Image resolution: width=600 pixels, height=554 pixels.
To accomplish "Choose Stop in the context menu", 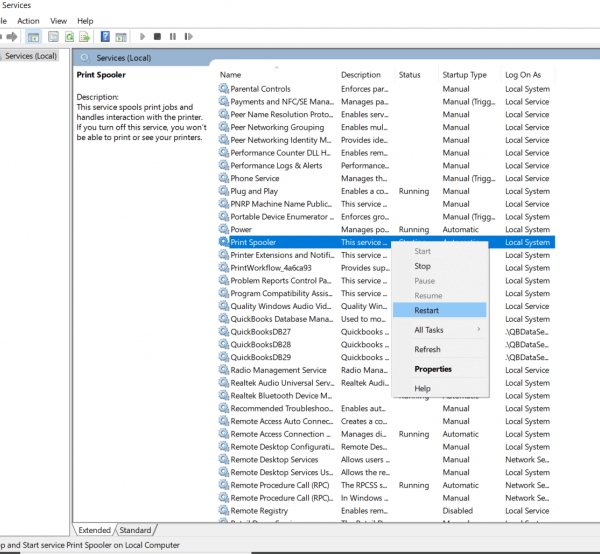I will (440, 266).
